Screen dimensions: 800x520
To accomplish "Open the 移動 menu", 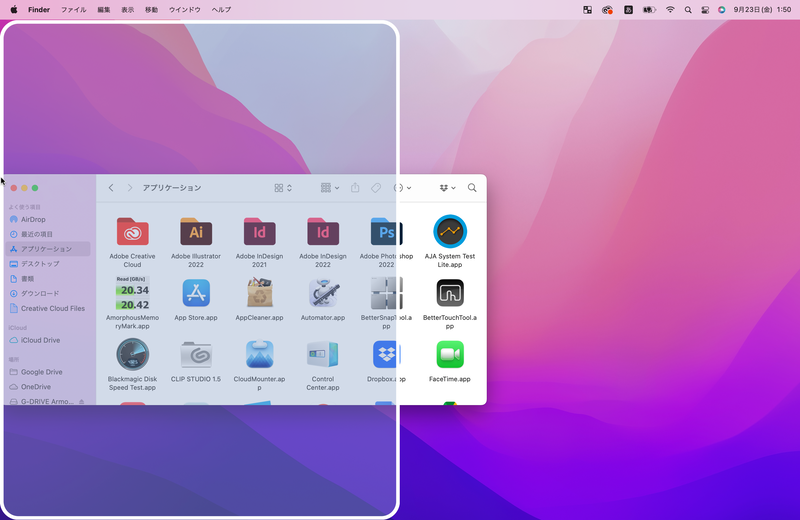I will pyautogui.click(x=152, y=9).
